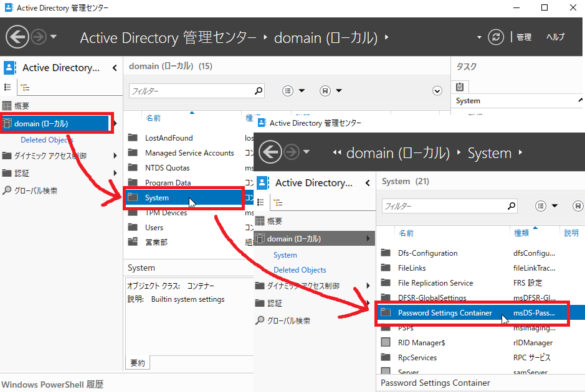The width and height of the screenshot is (585, 392).
Task: Click the refresh icon in the breadcrumb bar
Action: 495,37
